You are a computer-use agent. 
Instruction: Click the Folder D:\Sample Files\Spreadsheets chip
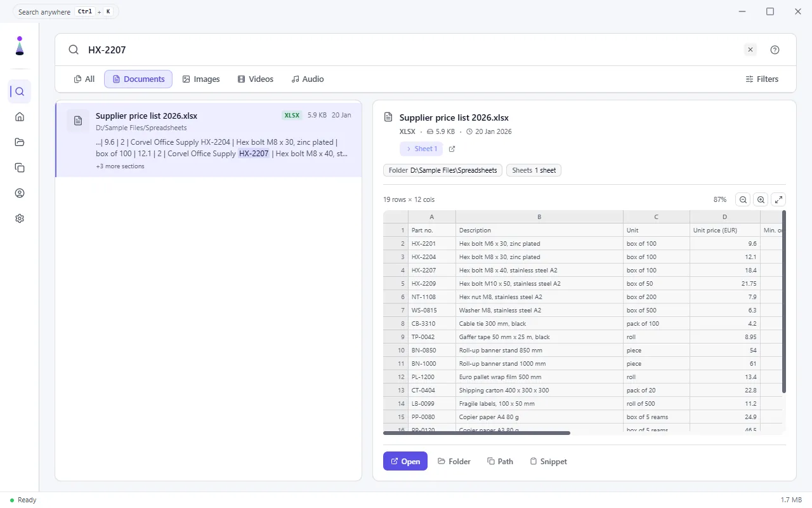[x=443, y=170]
